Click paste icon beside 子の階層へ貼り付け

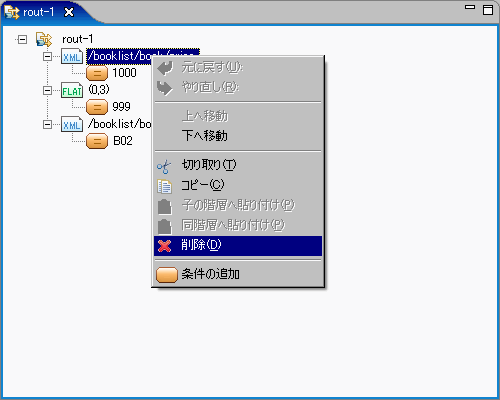click(165, 207)
